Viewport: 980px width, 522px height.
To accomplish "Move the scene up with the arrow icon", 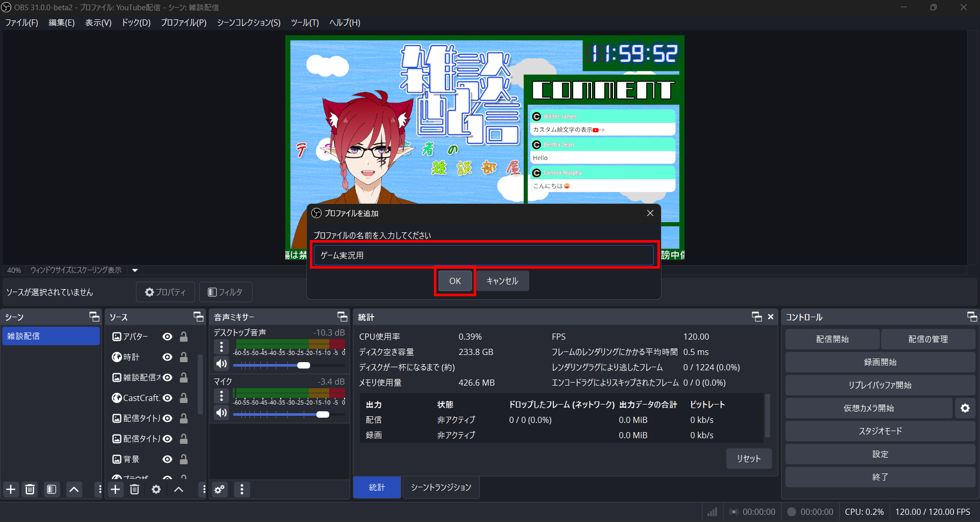I will 74,489.
